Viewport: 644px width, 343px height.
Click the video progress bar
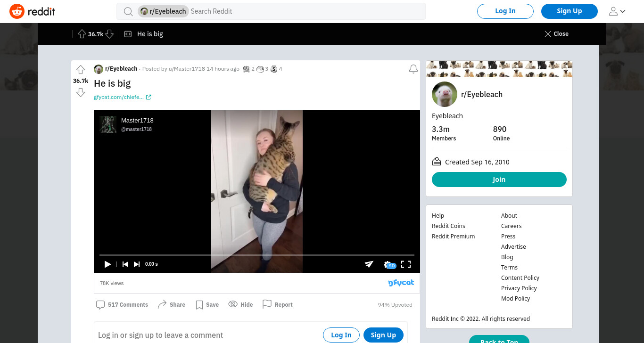pos(257,255)
